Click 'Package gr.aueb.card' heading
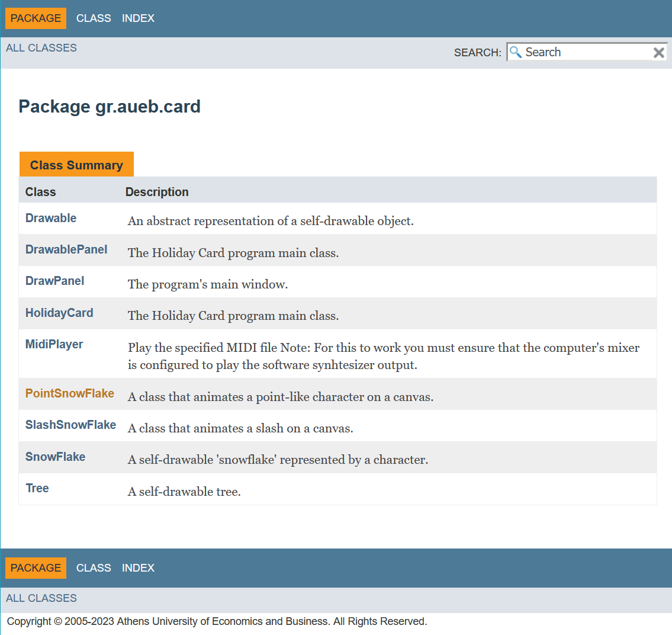The width and height of the screenshot is (672, 635). tap(110, 107)
